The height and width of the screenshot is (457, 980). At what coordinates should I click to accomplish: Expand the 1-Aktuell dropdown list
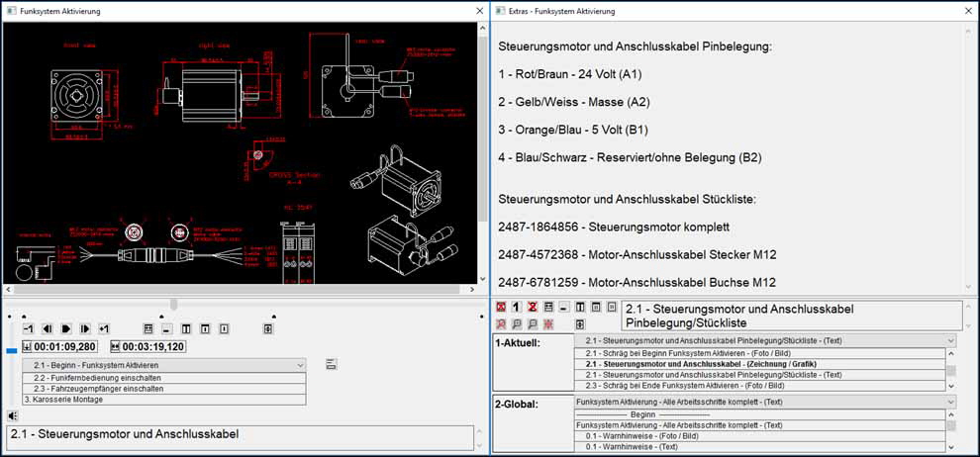(x=950, y=340)
